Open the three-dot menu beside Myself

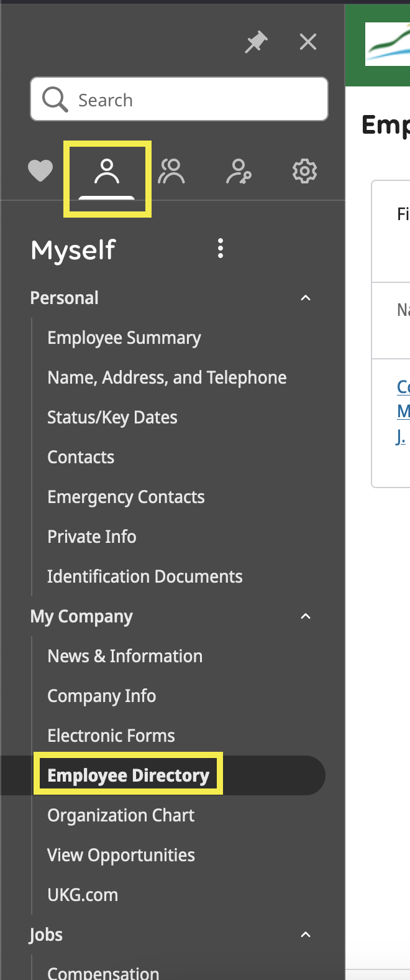point(220,247)
